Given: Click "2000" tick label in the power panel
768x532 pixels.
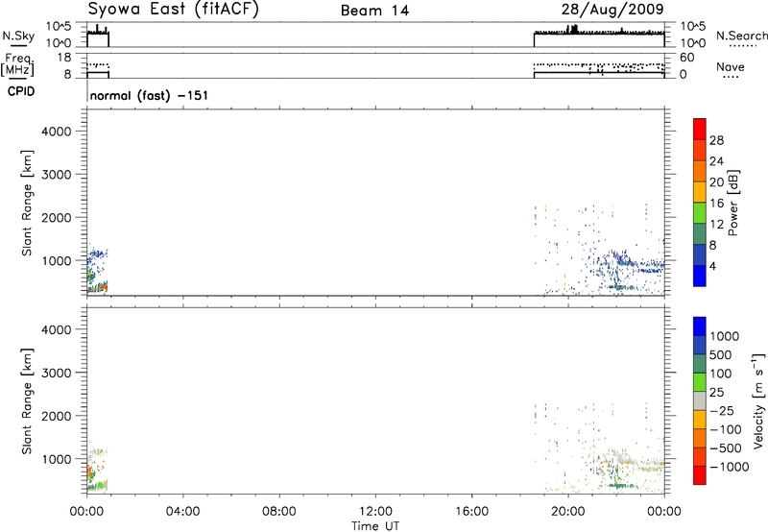Looking at the screenshot, I should [x=57, y=217].
